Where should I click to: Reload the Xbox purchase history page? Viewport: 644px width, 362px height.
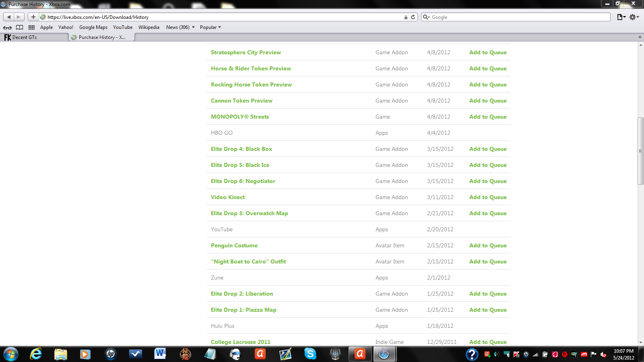click(x=413, y=17)
